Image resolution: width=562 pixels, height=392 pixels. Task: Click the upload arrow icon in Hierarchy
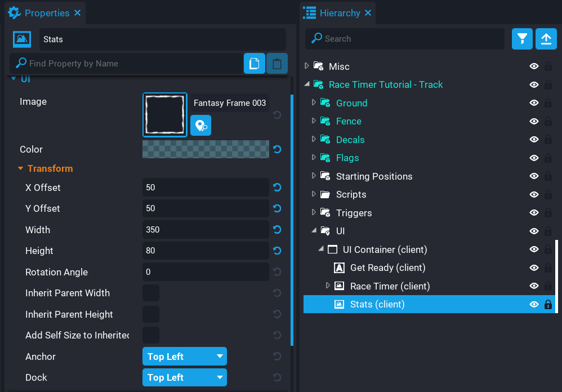pyautogui.click(x=546, y=39)
